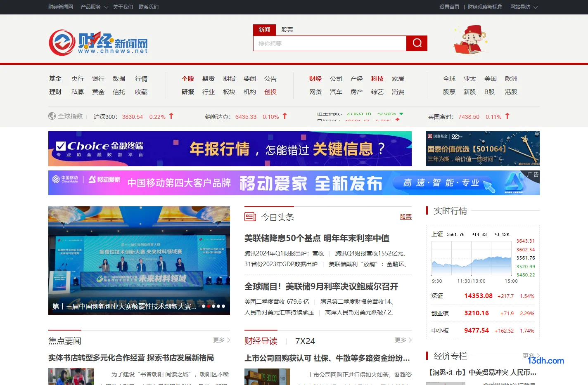Open the 财经新闻网 logo homepage
Viewport: 588px width, 385px height.
[x=98, y=43]
